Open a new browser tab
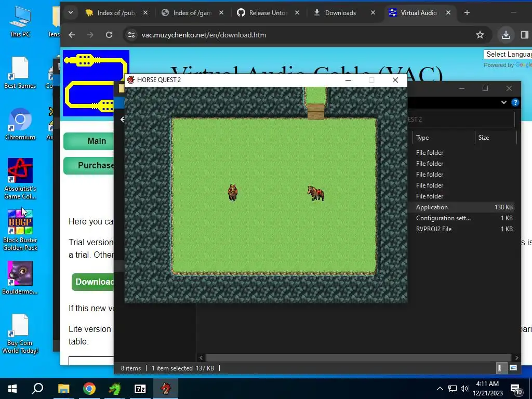This screenshot has height=399, width=532. pos(467,13)
